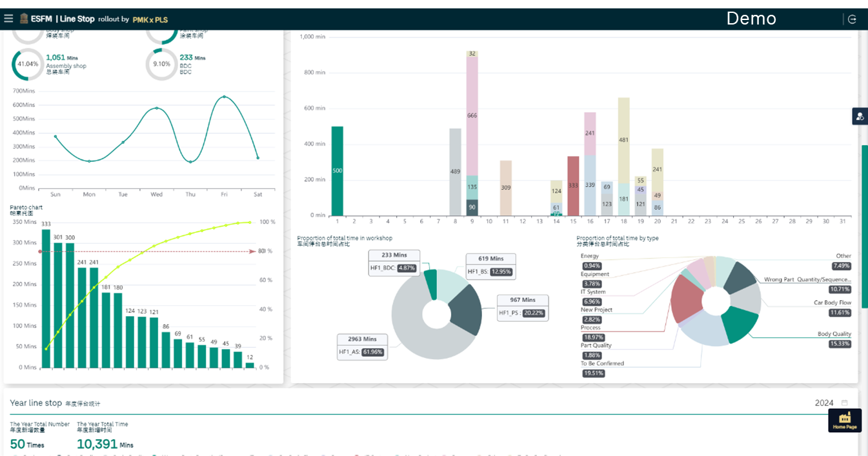Click the Body Quality 15.33% label
This screenshot has height=456, width=868.
834,339
